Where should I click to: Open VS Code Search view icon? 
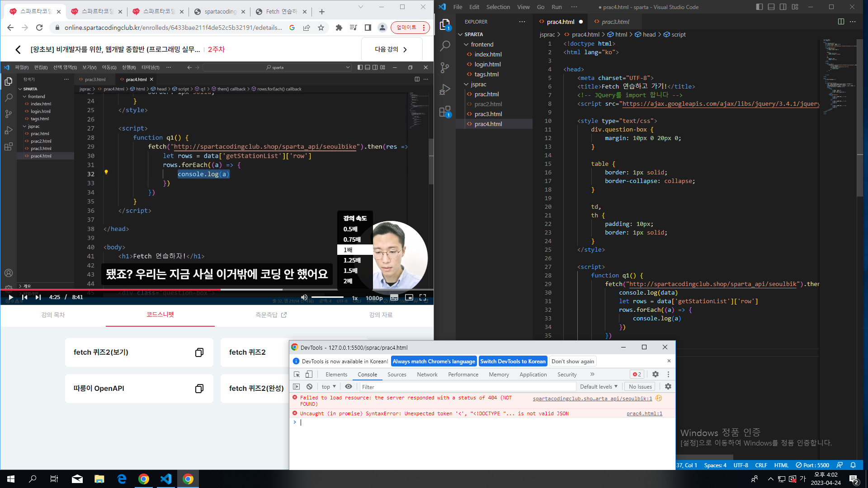[x=445, y=46]
